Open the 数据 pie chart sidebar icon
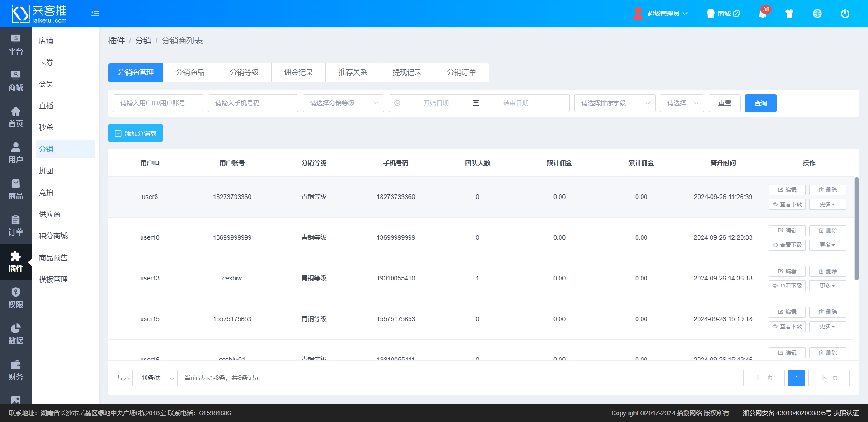The height and width of the screenshot is (422, 868). (16, 334)
